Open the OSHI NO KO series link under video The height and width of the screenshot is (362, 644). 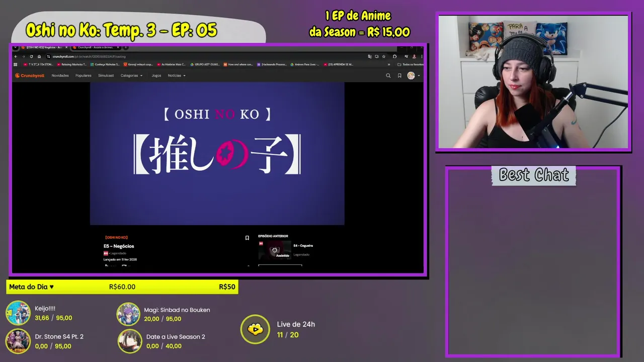[116, 237]
